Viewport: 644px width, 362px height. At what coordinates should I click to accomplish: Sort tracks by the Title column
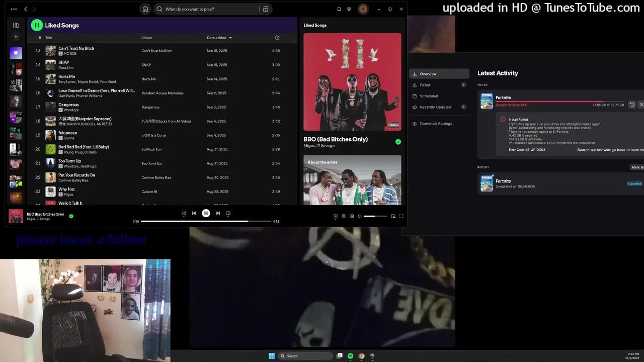point(49,38)
